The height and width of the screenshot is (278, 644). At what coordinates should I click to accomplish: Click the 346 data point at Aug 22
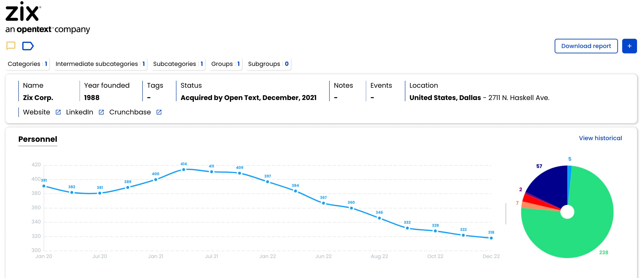click(x=380, y=218)
